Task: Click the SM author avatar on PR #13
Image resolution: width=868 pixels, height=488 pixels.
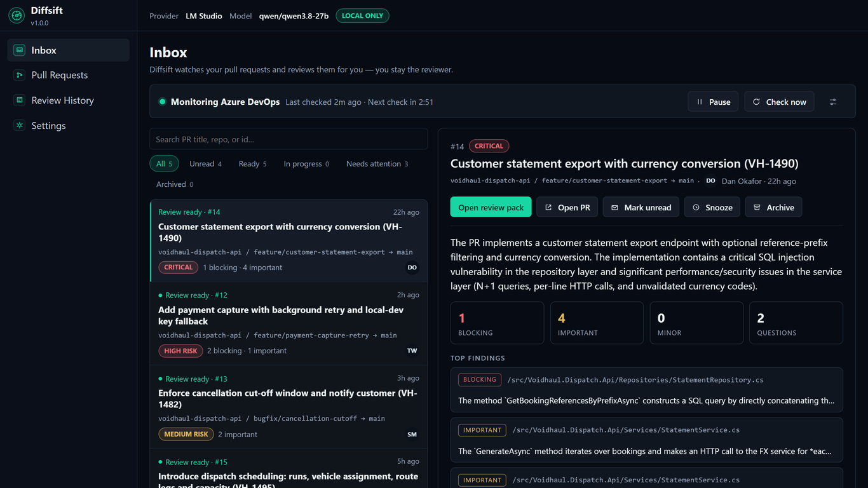Action: click(412, 435)
